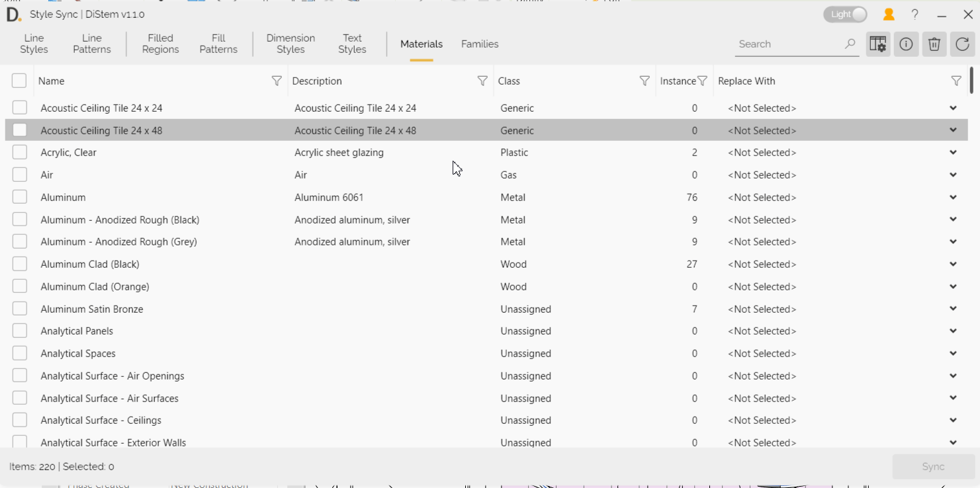This screenshot has width=980, height=488.
Task: Open Replace With dropdown for Aluminum - Anodized Rough (Black)
Action: pyautogui.click(x=953, y=220)
